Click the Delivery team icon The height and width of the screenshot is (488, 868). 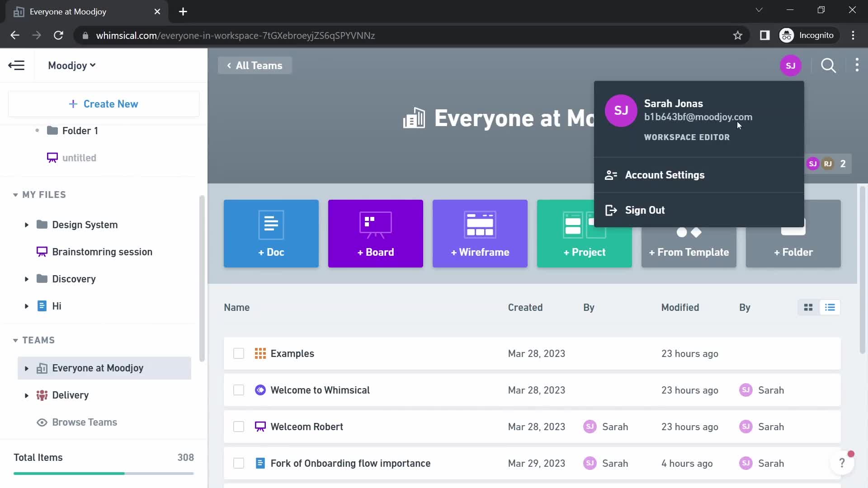click(x=42, y=395)
